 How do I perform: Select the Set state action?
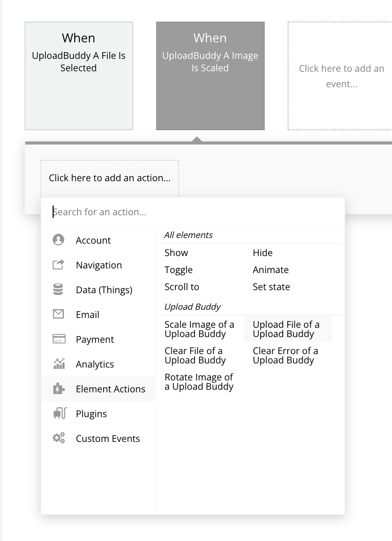pyautogui.click(x=271, y=287)
